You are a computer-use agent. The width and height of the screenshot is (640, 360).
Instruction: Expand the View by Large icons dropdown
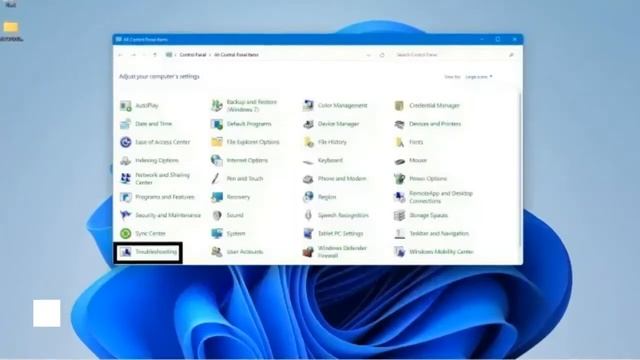(479, 77)
